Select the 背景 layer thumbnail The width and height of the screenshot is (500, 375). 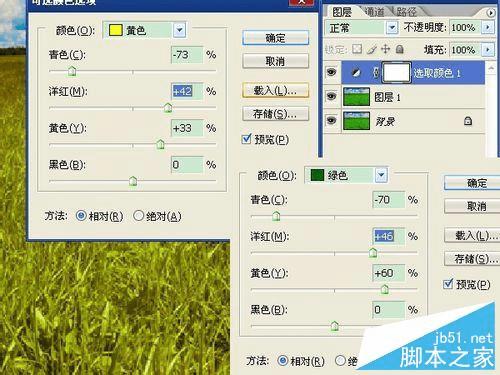pos(356,121)
